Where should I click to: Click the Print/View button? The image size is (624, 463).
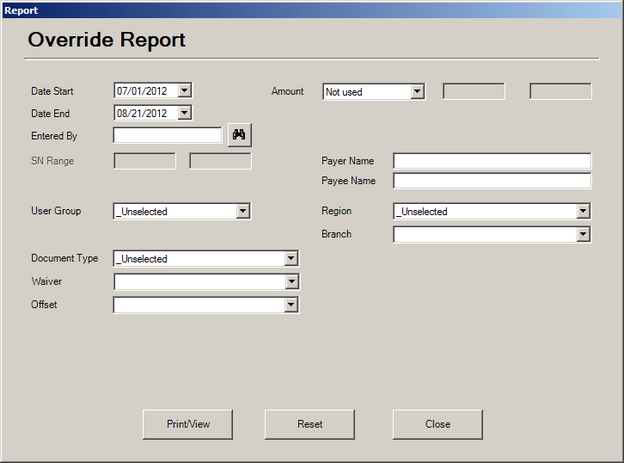[x=188, y=424]
